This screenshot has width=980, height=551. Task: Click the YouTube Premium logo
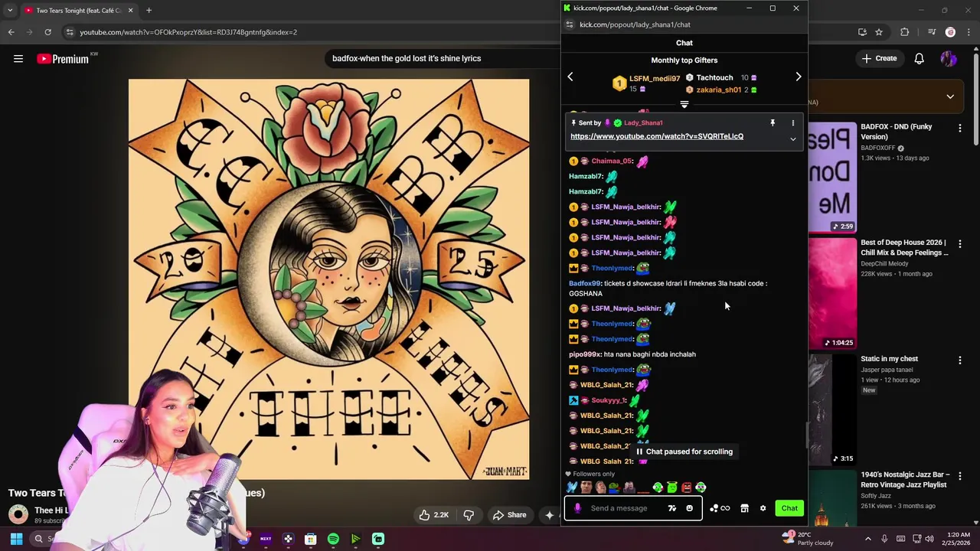point(63,59)
